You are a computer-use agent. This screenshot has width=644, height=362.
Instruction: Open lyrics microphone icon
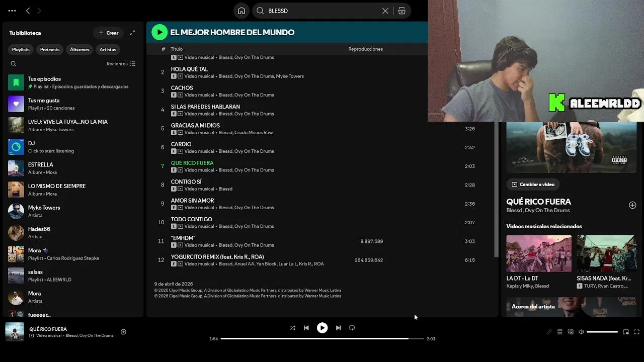click(x=549, y=332)
